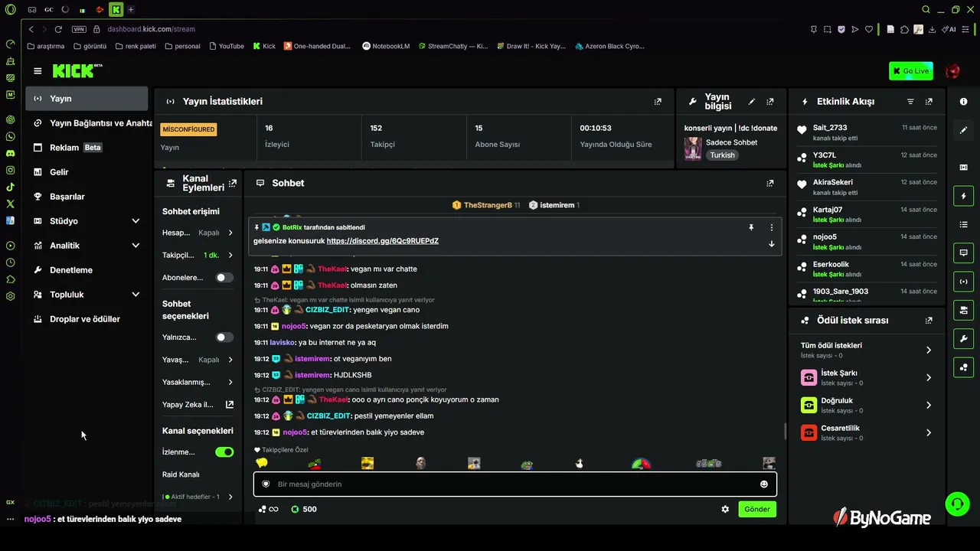Viewport: 980px width, 551px height.
Task: Edit stream info with pencil icon
Action: coord(752,102)
